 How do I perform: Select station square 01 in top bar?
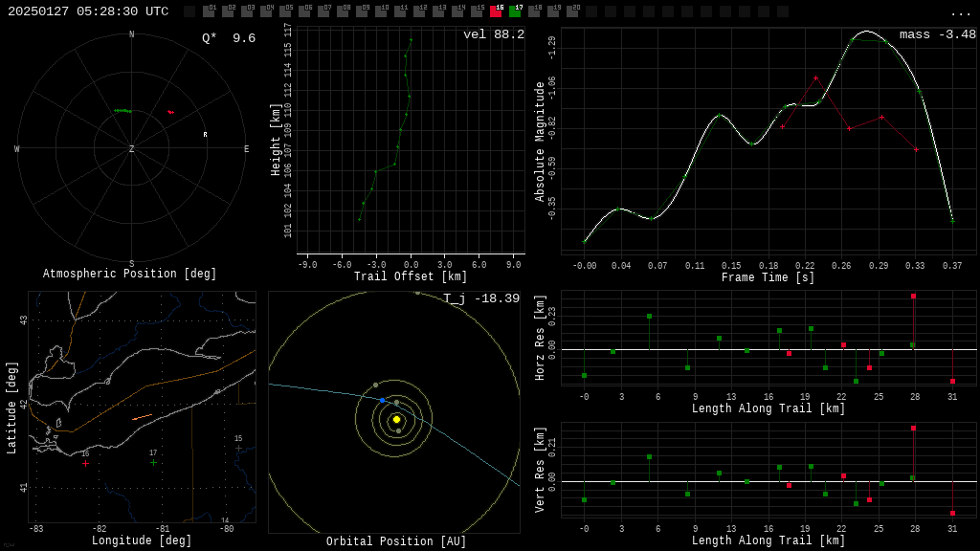click(208, 11)
